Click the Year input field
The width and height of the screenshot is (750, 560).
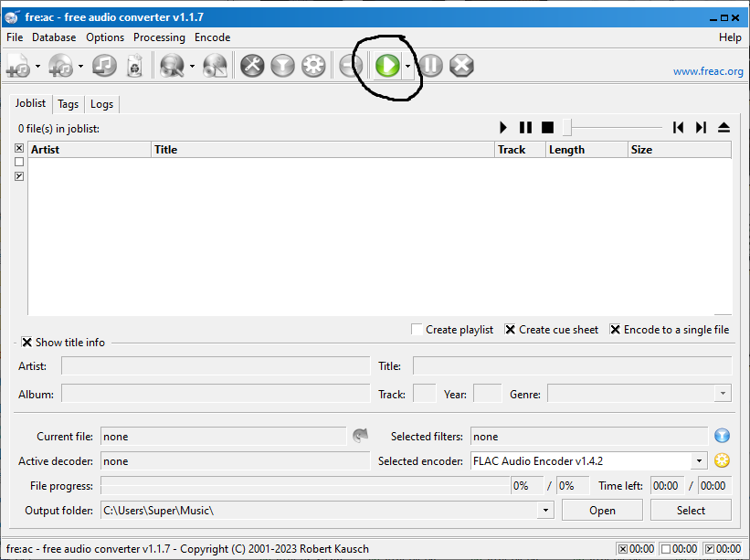(x=488, y=394)
